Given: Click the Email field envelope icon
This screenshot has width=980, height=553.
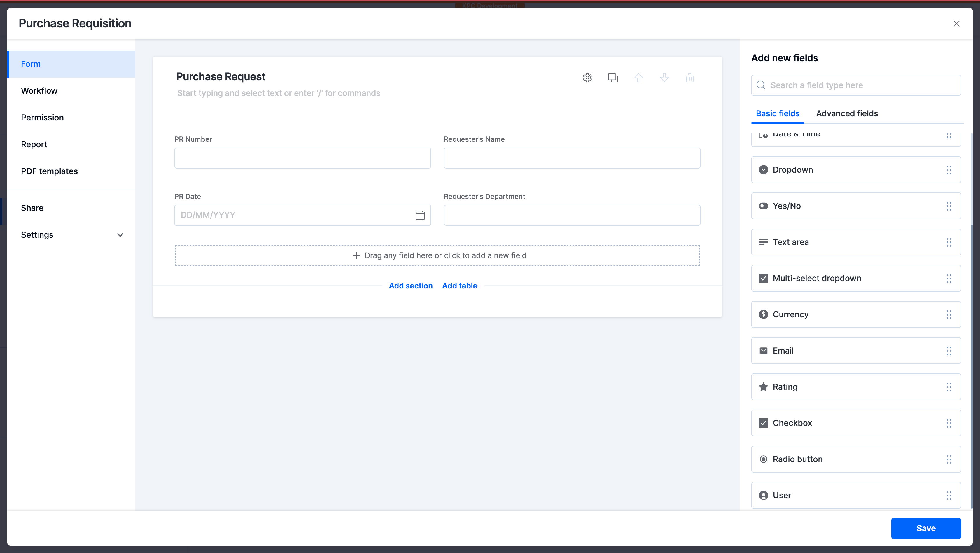Looking at the screenshot, I should point(764,350).
